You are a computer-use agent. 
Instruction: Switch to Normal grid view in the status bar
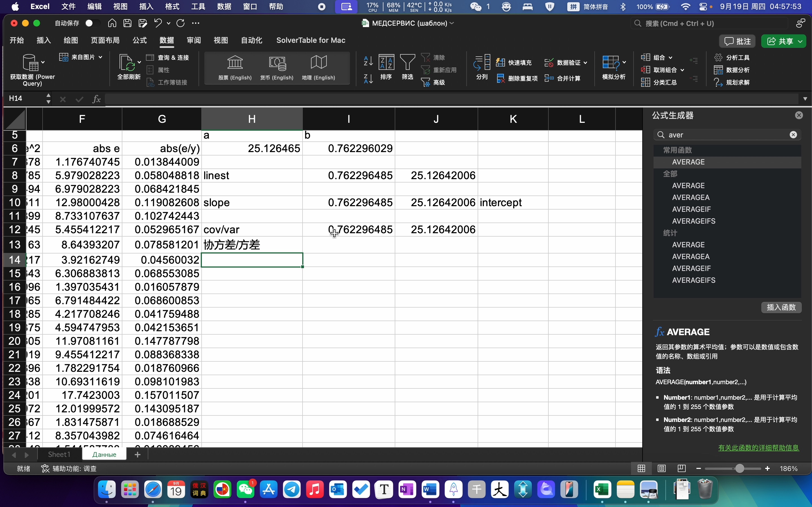tap(641, 468)
